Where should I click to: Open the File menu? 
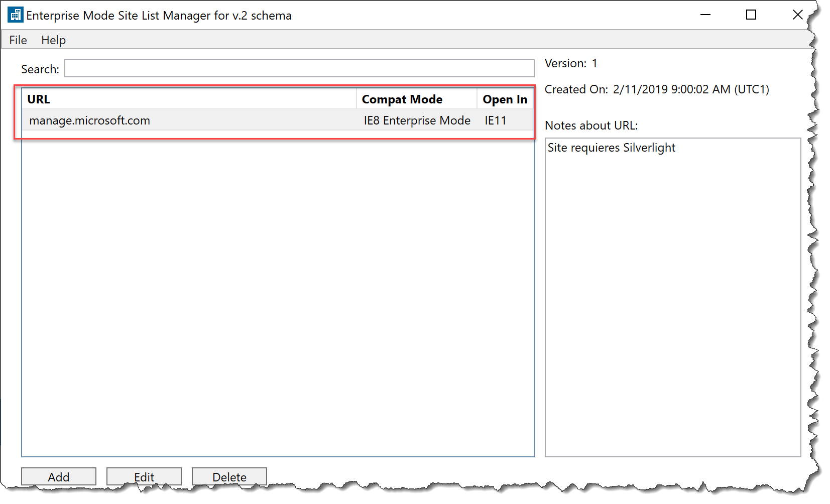pyautogui.click(x=17, y=40)
